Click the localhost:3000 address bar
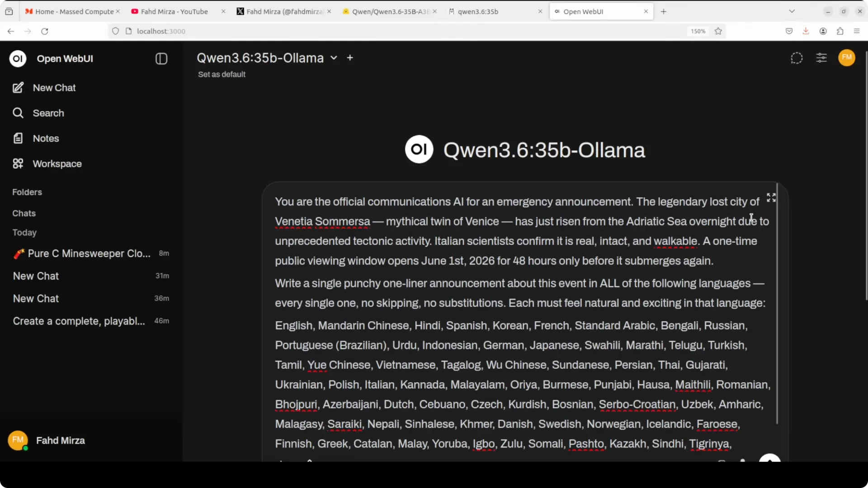The height and width of the screenshot is (488, 868). [398, 31]
